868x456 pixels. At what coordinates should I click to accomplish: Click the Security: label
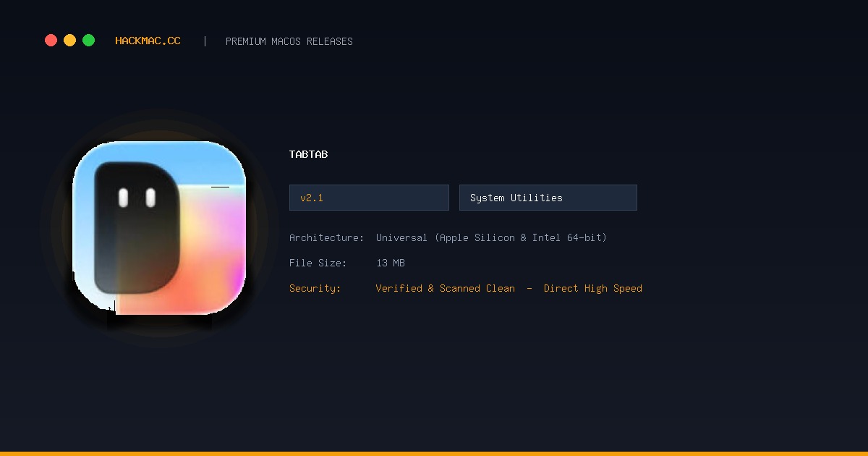click(315, 288)
